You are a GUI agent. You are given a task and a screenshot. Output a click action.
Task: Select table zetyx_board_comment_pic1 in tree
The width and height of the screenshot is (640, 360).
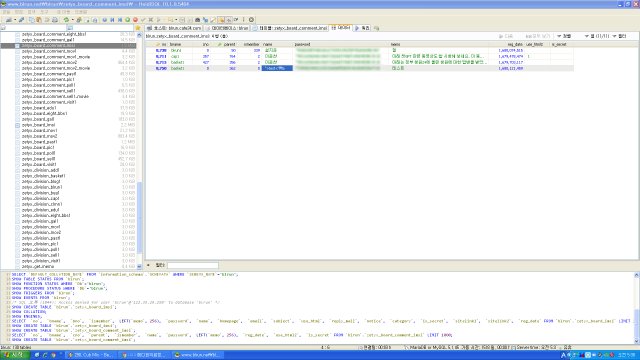[48, 80]
